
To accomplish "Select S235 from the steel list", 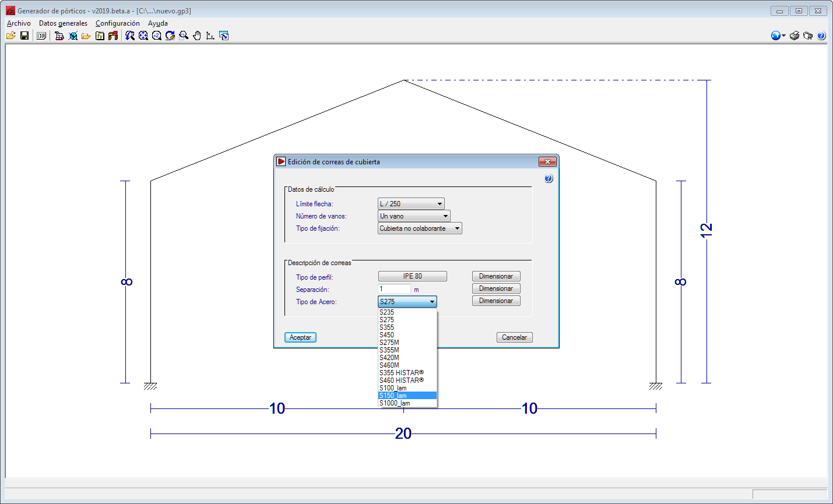I will tap(407, 312).
